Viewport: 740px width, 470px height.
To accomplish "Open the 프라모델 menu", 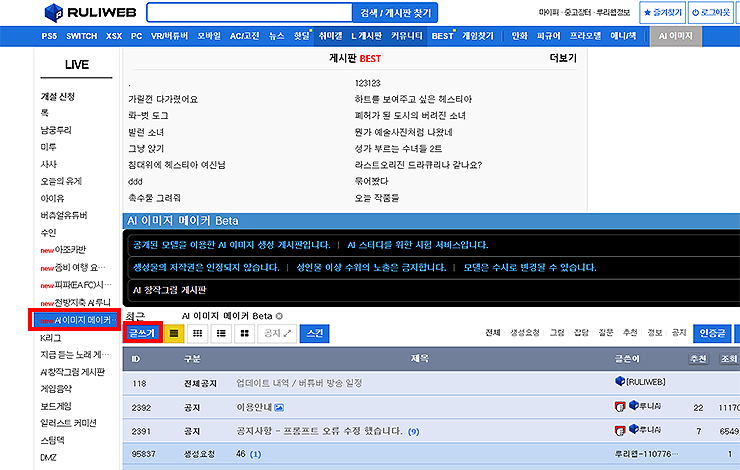I will 585,36.
